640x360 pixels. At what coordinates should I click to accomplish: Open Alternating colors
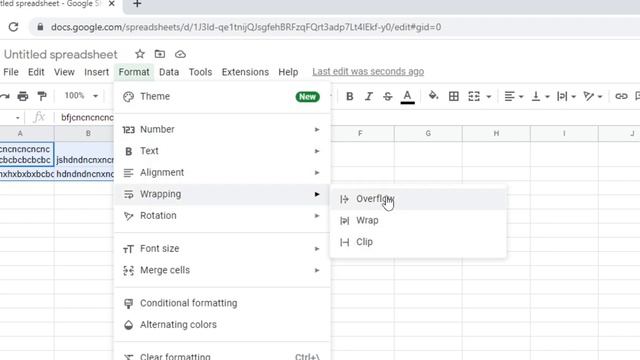(x=222, y=325)
